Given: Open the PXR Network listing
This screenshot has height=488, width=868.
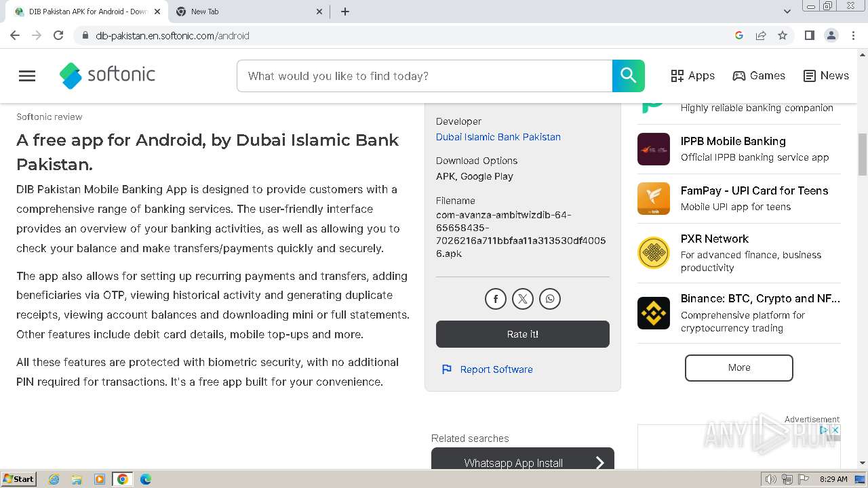Looking at the screenshot, I should (x=715, y=239).
